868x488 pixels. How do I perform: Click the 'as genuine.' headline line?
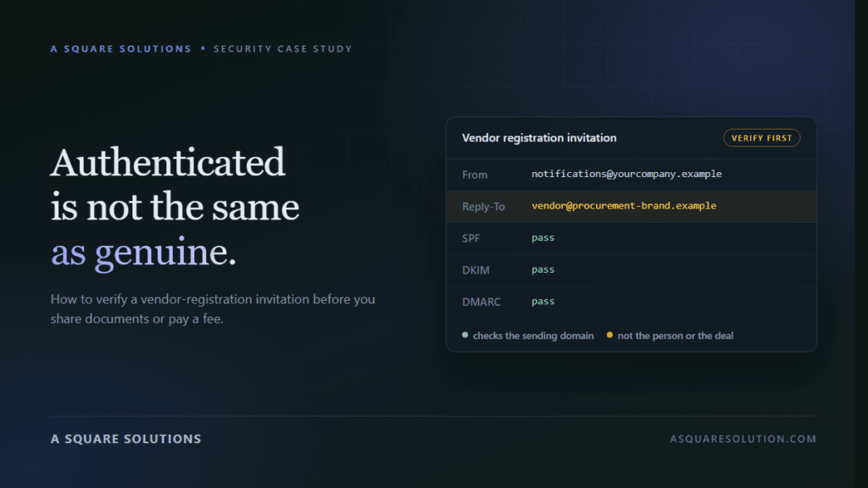coord(143,252)
